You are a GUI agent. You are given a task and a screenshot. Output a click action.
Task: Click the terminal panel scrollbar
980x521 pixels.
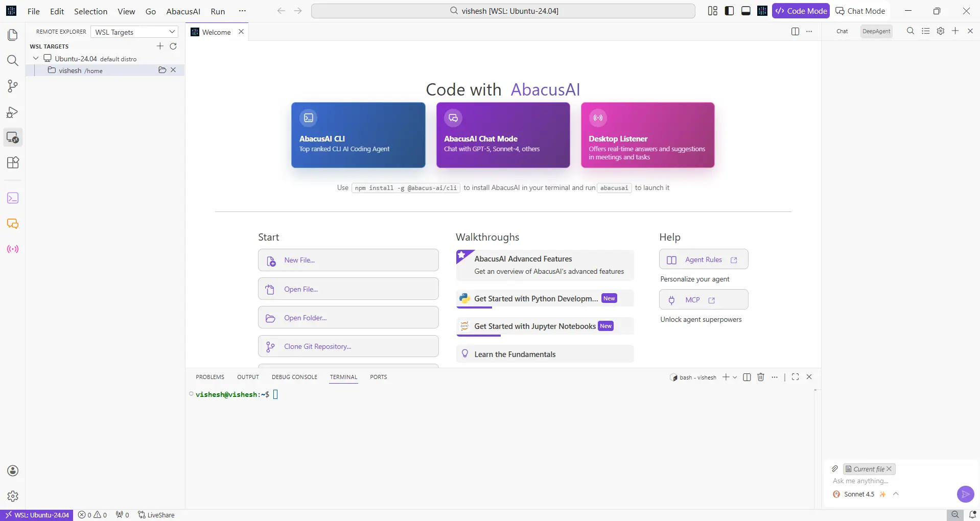click(815, 434)
